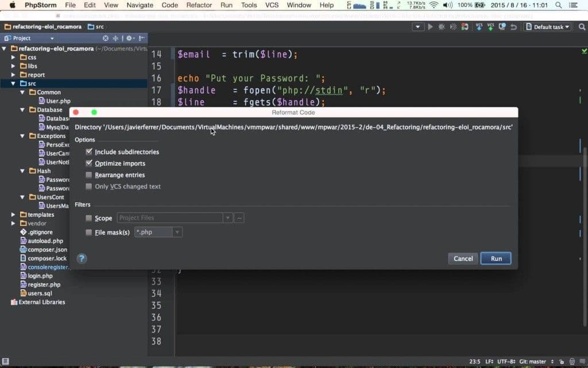Click the VCS Commit Changes icon

click(491, 26)
